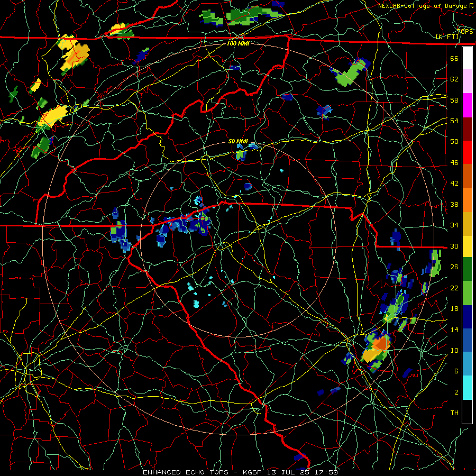
Task: Click the "58" legend value
Action: (x=454, y=100)
